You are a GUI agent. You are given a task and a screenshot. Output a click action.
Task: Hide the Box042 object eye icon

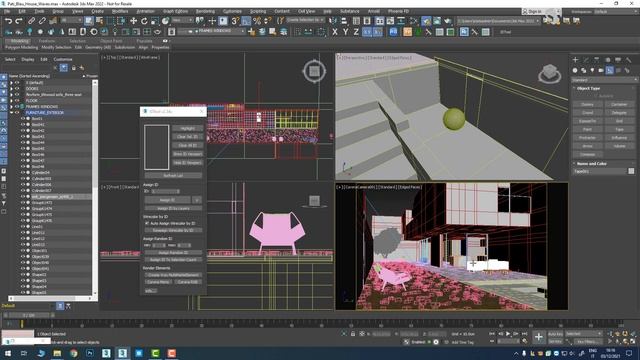click(23, 131)
